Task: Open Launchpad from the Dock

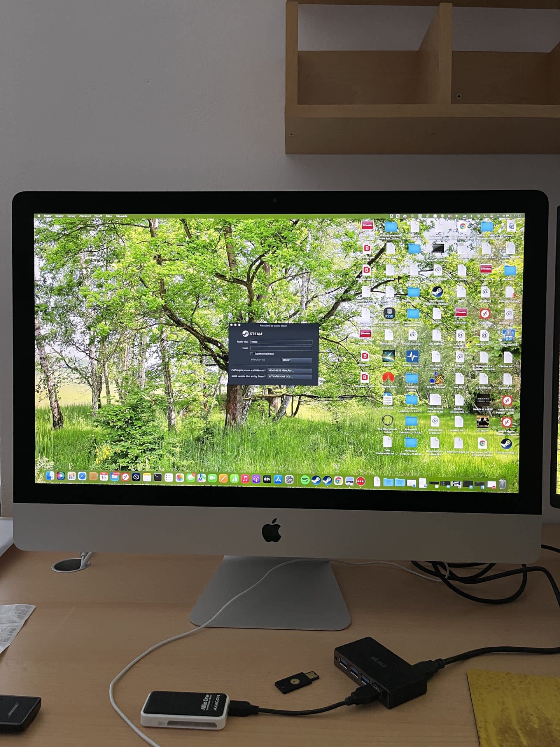Action: click(71, 476)
